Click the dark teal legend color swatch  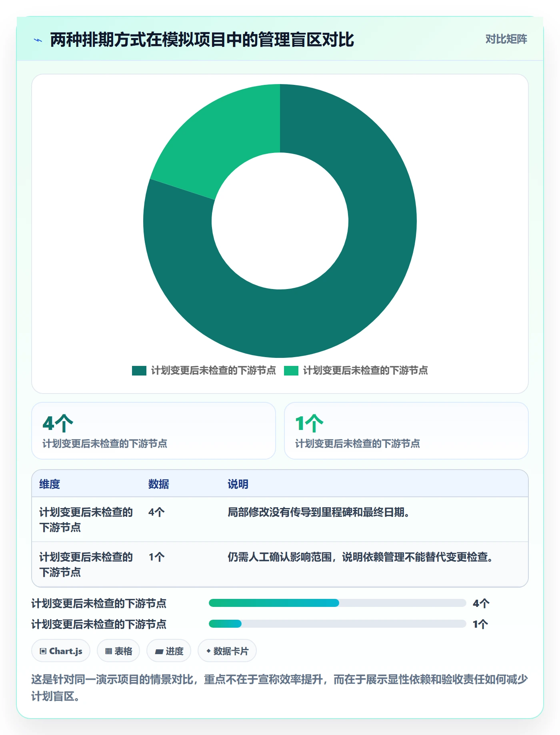(139, 370)
